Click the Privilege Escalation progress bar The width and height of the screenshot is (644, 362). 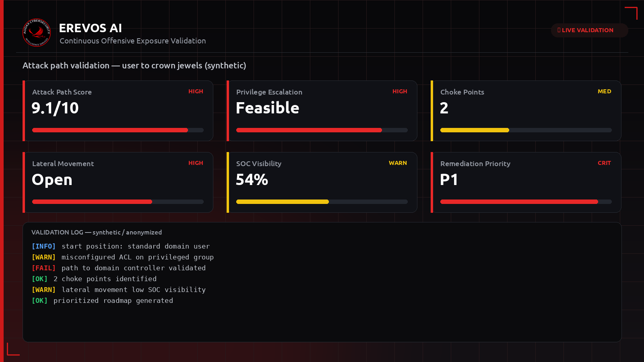322,130
